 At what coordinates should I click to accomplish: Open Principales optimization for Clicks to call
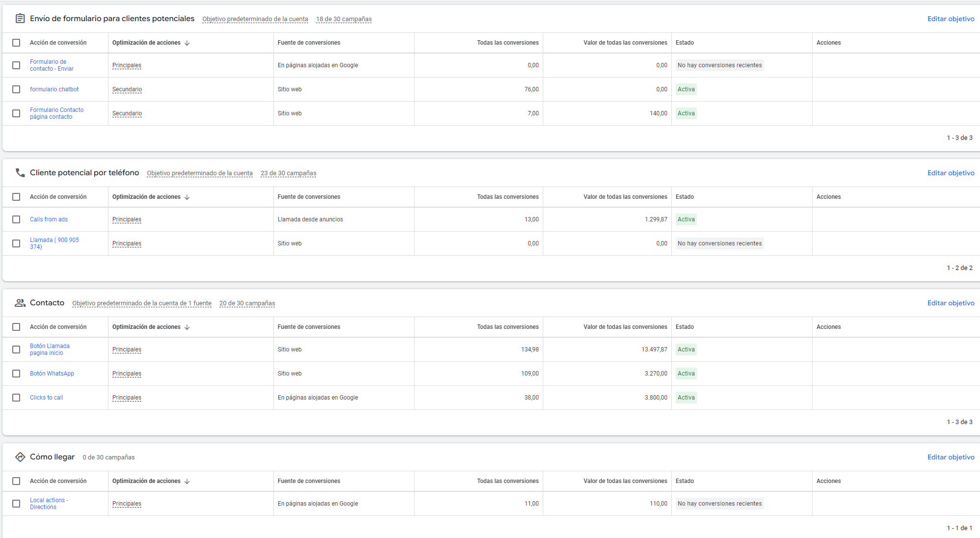[127, 398]
